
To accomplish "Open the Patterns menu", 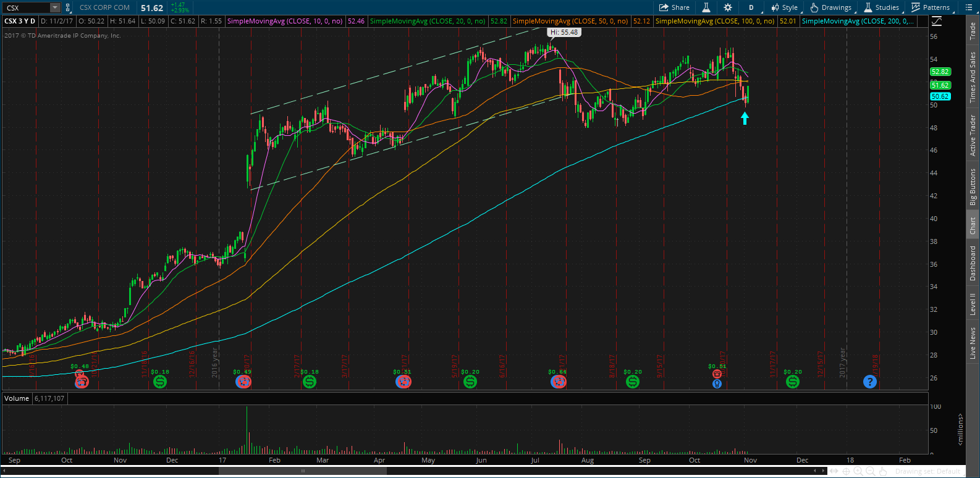I will point(931,7).
